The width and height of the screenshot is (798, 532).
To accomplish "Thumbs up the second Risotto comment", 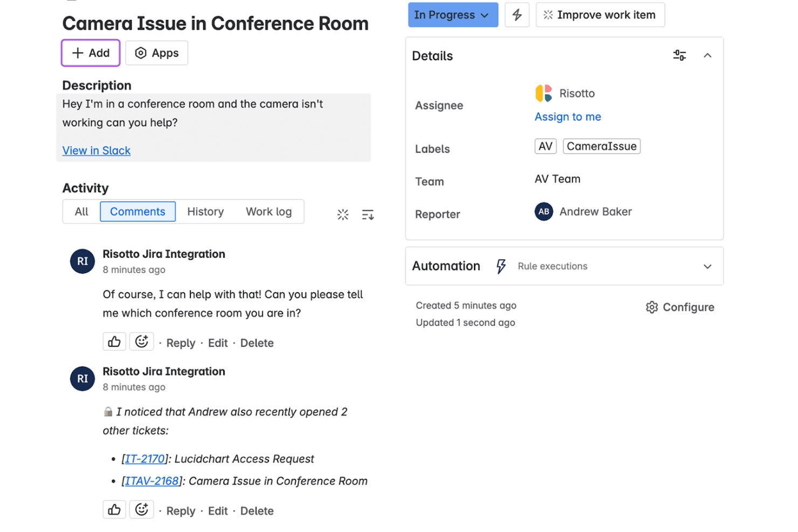I will point(114,510).
